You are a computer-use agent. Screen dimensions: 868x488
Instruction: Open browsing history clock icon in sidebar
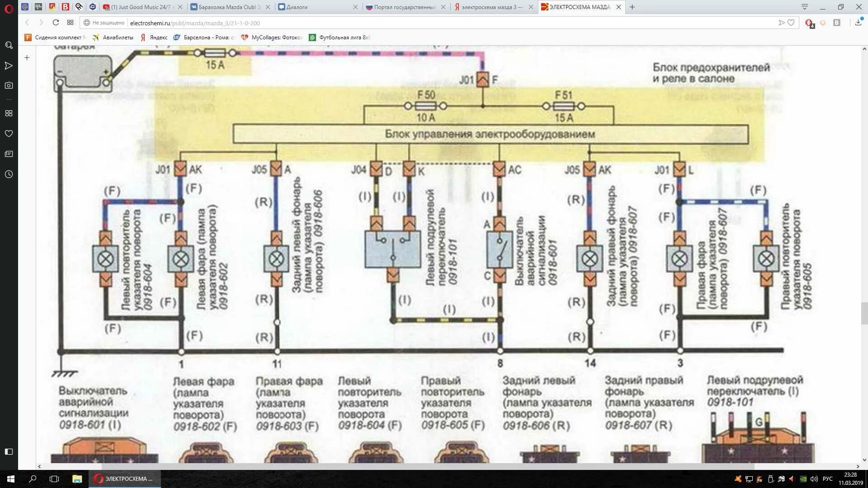(x=9, y=174)
